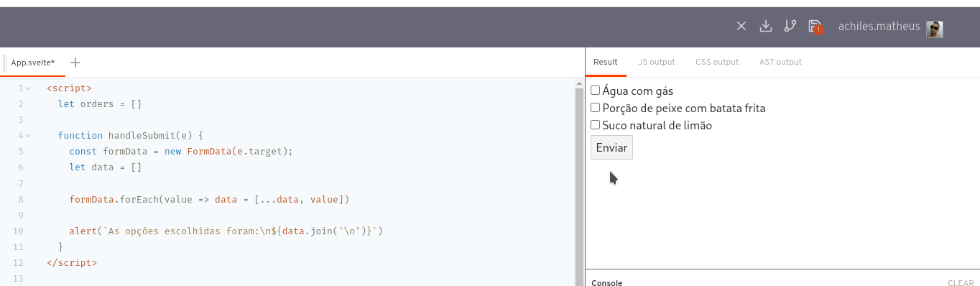Submit the form with Enviar button

click(x=611, y=147)
